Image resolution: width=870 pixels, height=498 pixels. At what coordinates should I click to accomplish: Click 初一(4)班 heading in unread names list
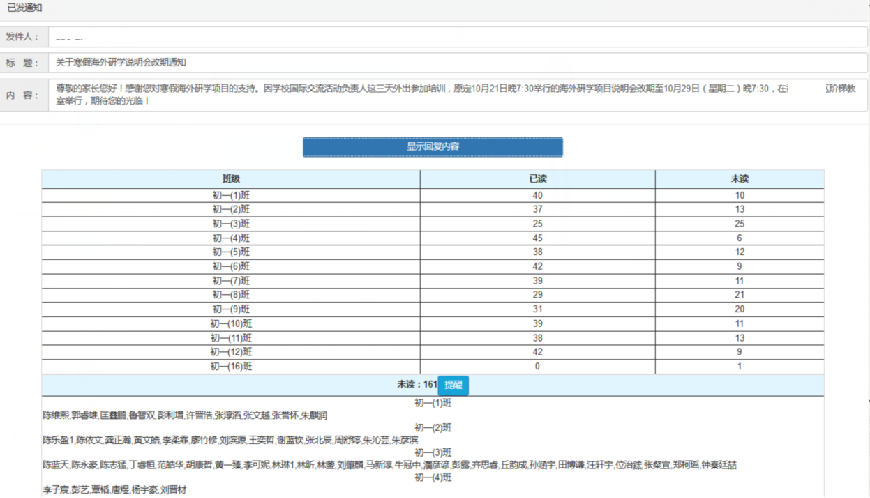tap(433, 477)
